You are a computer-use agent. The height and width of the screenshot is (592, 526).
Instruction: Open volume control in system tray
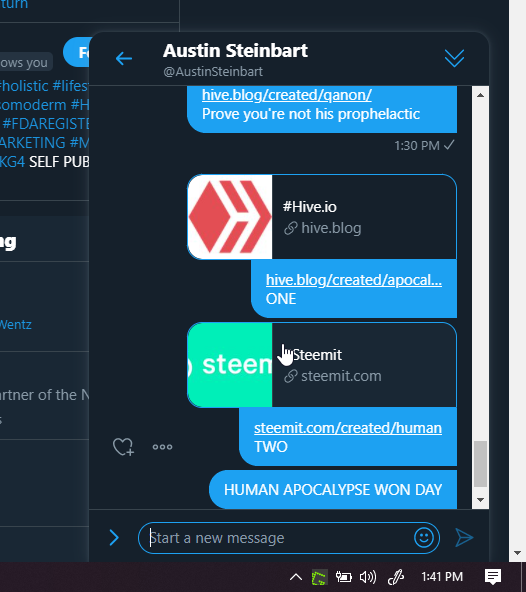tap(367, 577)
